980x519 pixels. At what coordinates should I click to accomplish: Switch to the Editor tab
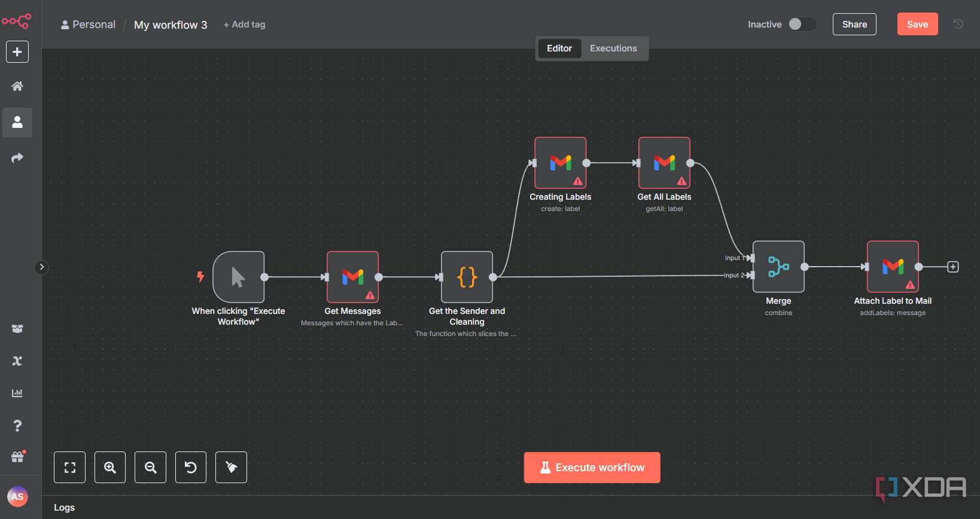(x=559, y=48)
